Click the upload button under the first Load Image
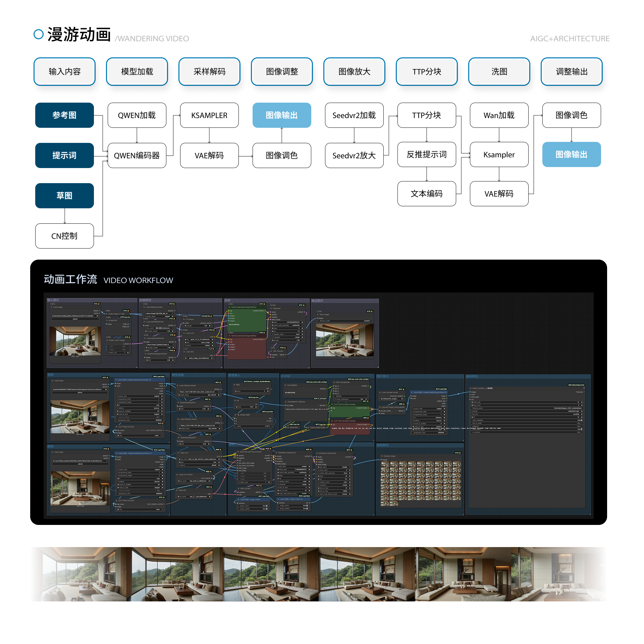The width and height of the screenshot is (644, 644). (x=75, y=319)
